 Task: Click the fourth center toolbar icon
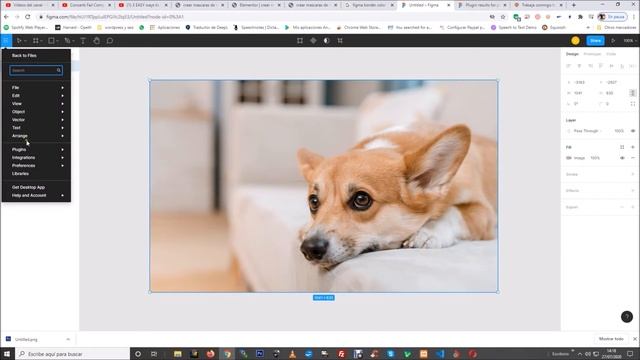[x=340, y=40]
